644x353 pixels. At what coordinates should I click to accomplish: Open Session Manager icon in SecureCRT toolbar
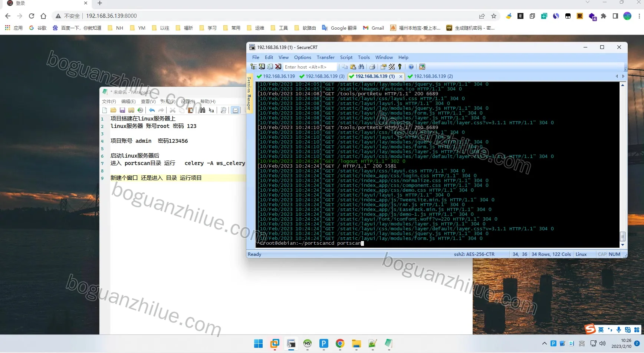254,67
